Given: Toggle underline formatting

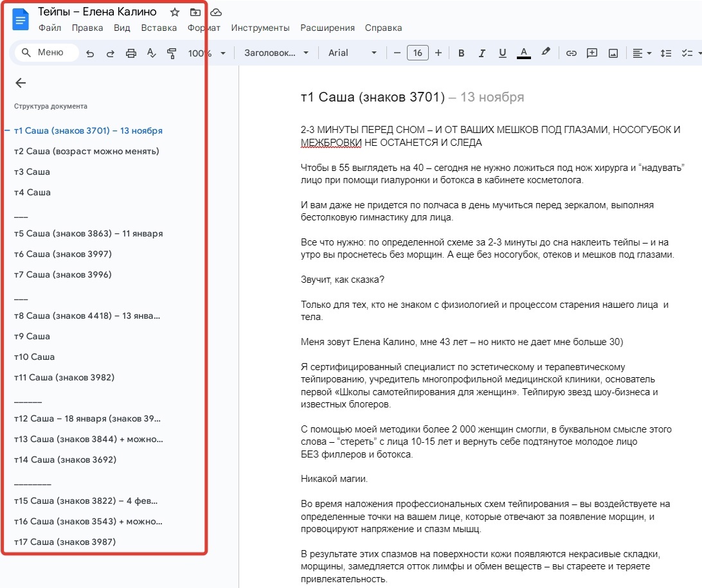Looking at the screenshot, I should click(x=502, y=53).
